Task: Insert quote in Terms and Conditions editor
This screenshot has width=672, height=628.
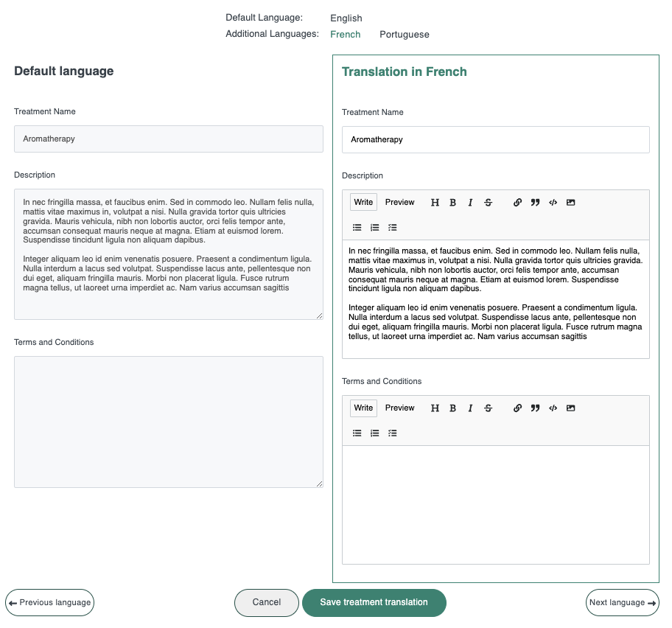Action: click(535, 408)
